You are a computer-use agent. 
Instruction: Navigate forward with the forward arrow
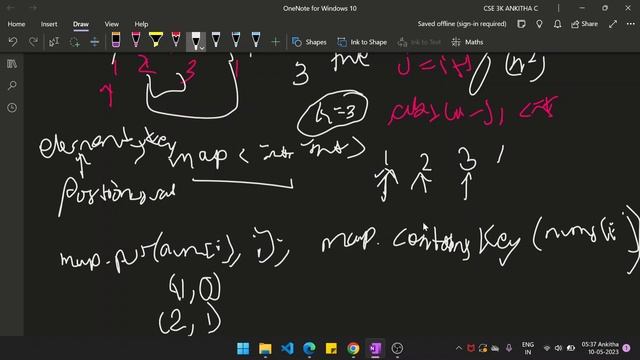pos(33,8)
